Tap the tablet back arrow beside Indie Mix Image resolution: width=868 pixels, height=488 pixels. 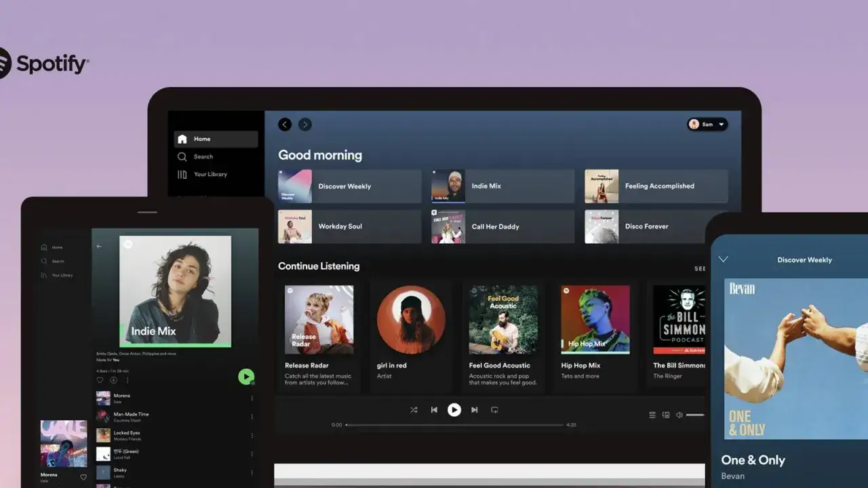tap(100, 247)
